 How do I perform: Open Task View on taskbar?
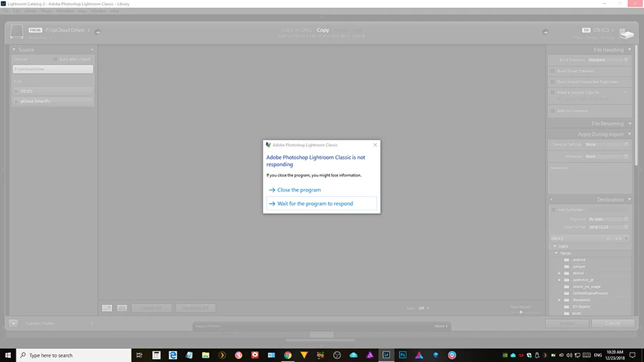[x=139, y=355]
